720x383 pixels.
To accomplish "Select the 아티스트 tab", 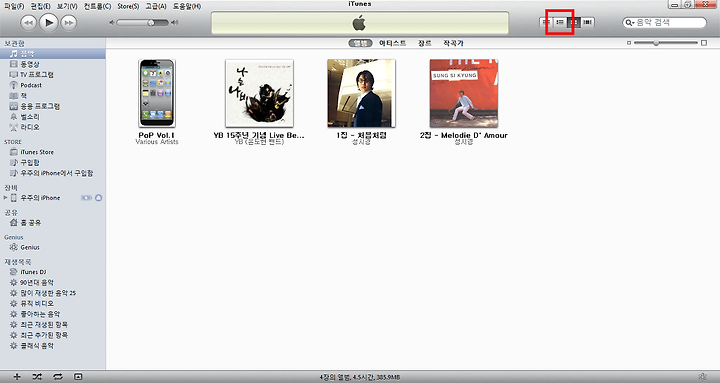I will (x=393, y=43).
